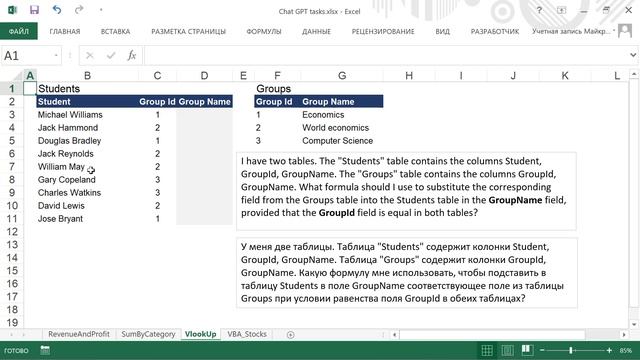Open Insert Function fx dialog

coord(131,56)
